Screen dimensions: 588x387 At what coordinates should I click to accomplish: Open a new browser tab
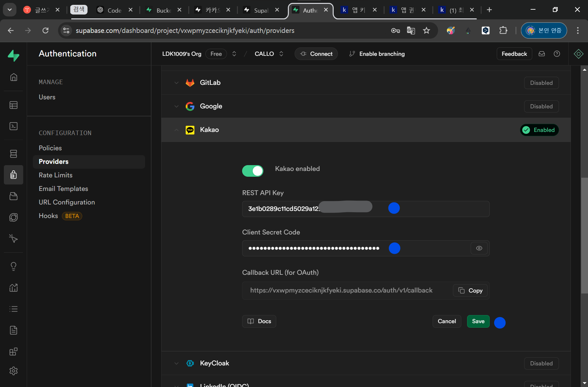(x=489, y=10)
